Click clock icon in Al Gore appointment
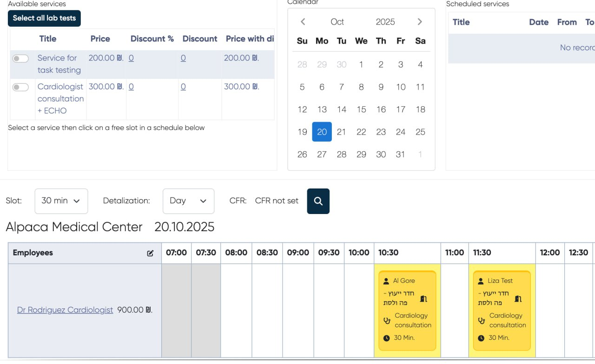595x364 pixels. pos(386,338)
